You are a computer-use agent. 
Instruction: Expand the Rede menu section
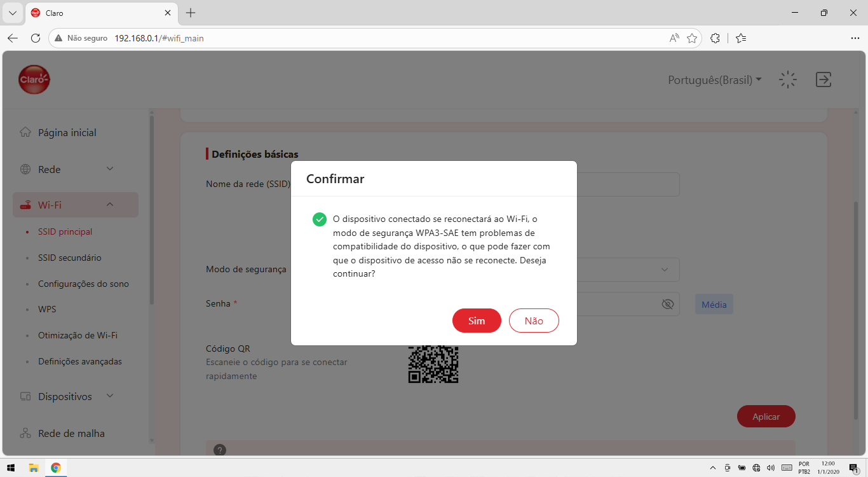tap(76, 169)
